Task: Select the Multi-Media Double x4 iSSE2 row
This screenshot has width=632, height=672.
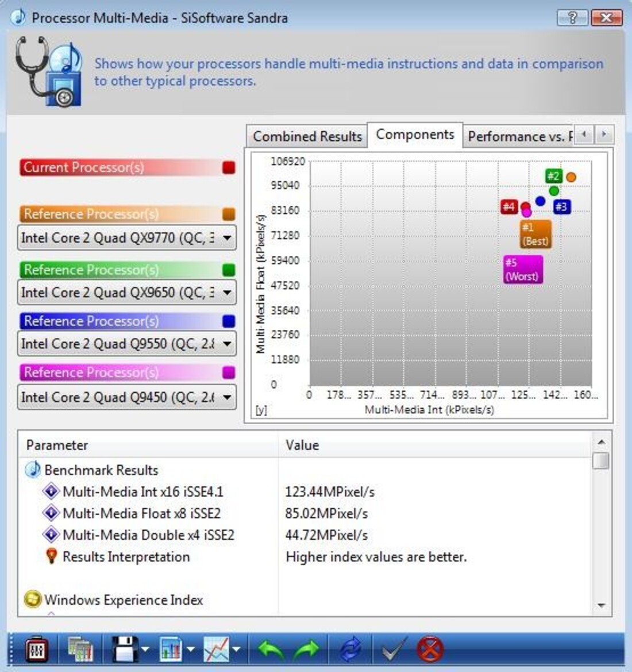Action: [x=304, y=535]
